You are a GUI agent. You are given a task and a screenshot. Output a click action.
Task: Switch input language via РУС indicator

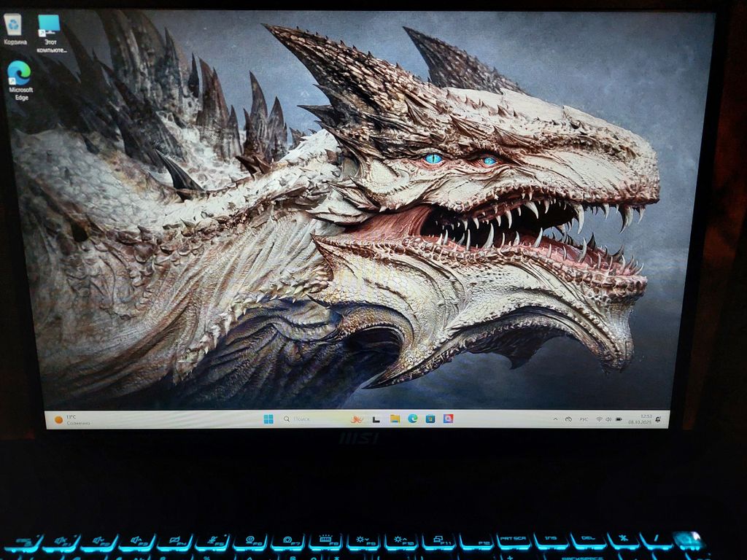[584, 420]
